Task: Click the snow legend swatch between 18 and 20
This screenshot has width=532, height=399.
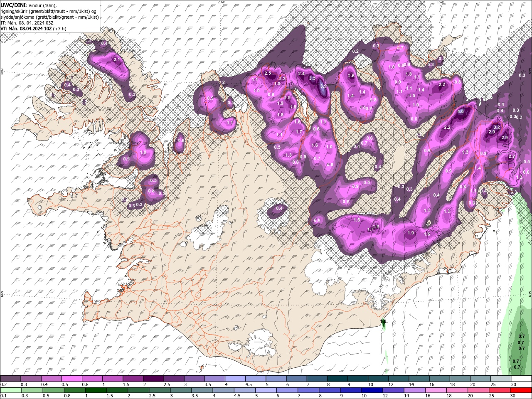Action: [x=460, y=379]
